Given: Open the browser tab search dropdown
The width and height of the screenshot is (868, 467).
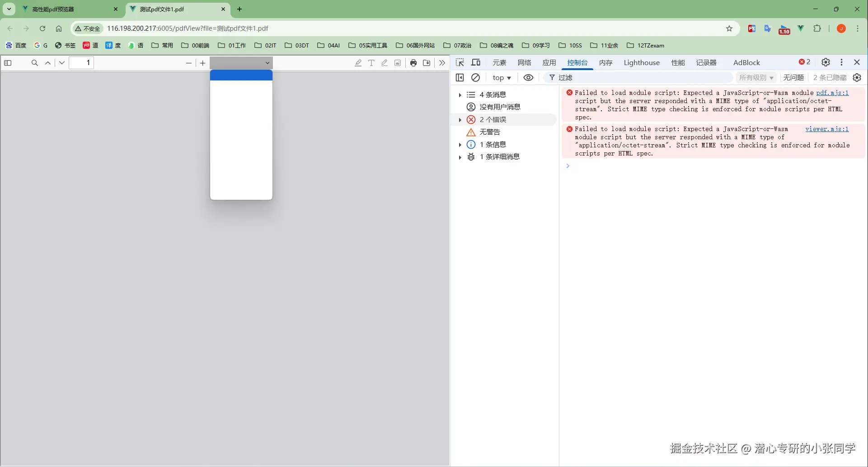Looking at the screenshot, I should pyautogui.click(x=9, y=9).
